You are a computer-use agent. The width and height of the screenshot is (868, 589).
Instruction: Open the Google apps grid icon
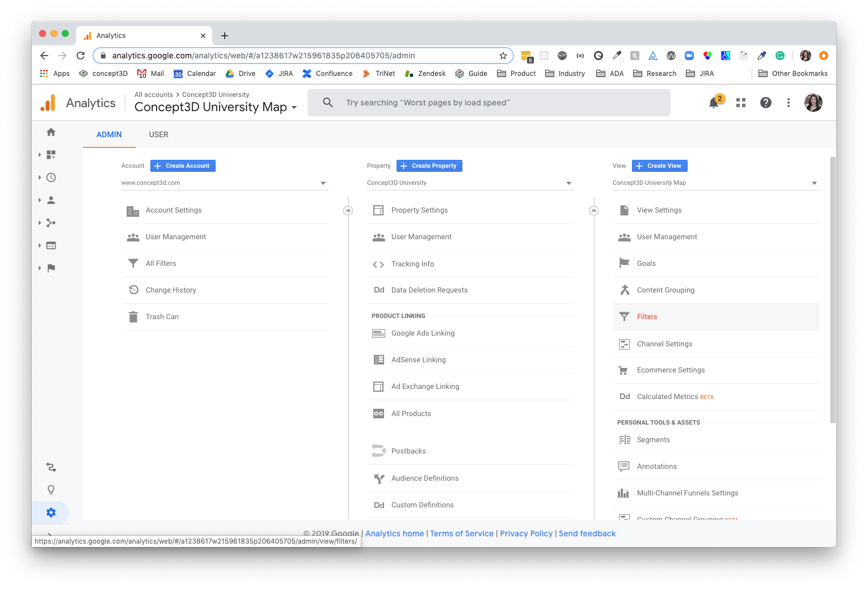pyautogui.click(x=741, y=103)
